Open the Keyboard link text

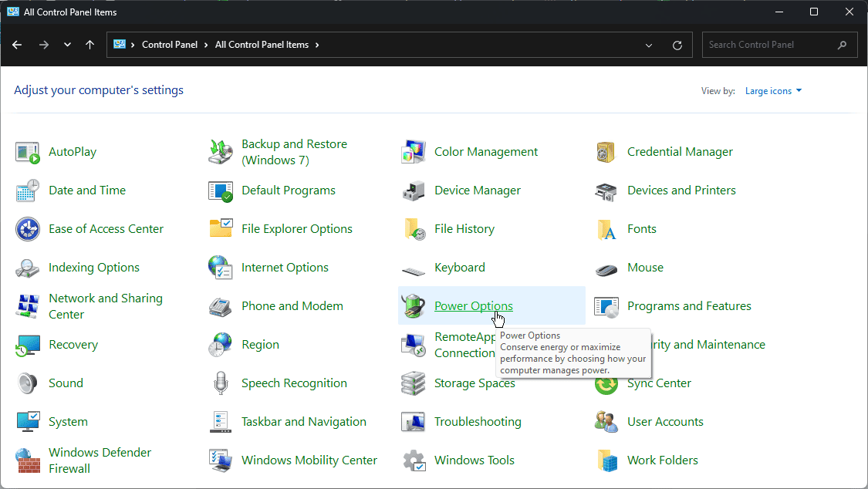460,268
